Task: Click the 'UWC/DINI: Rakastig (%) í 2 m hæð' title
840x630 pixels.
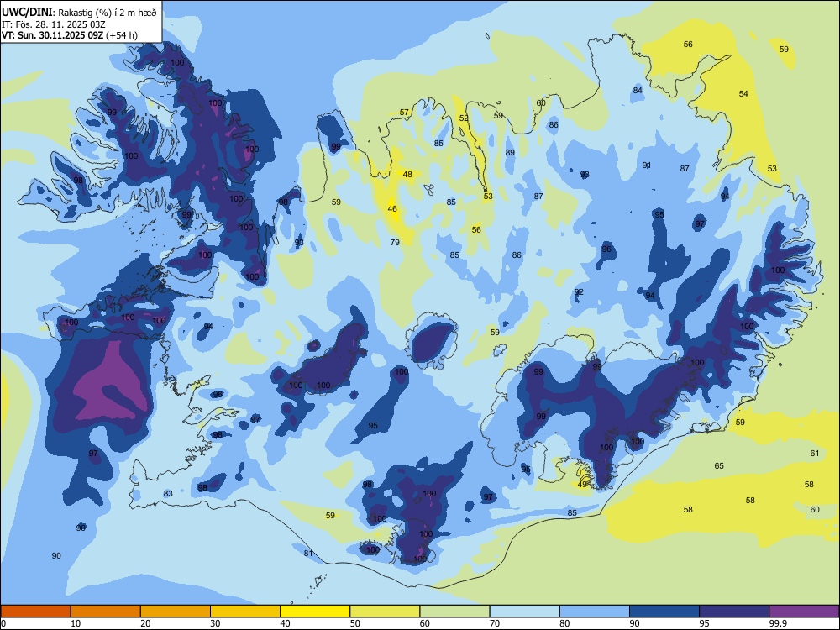Action: coord(79,13)
